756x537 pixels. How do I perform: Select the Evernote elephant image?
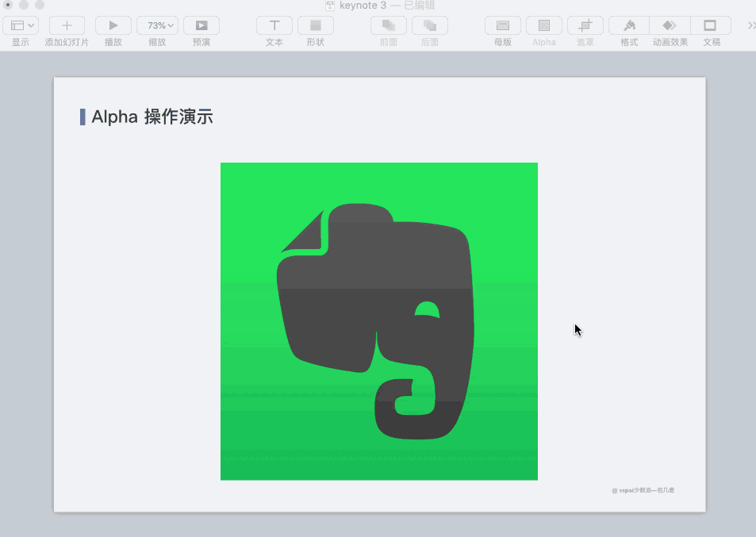379,321
